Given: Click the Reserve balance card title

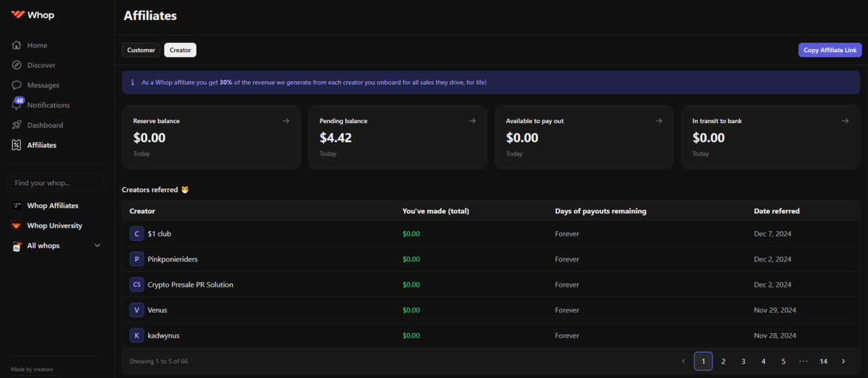Looking at the screenshot, I should [x=157, y=121].
